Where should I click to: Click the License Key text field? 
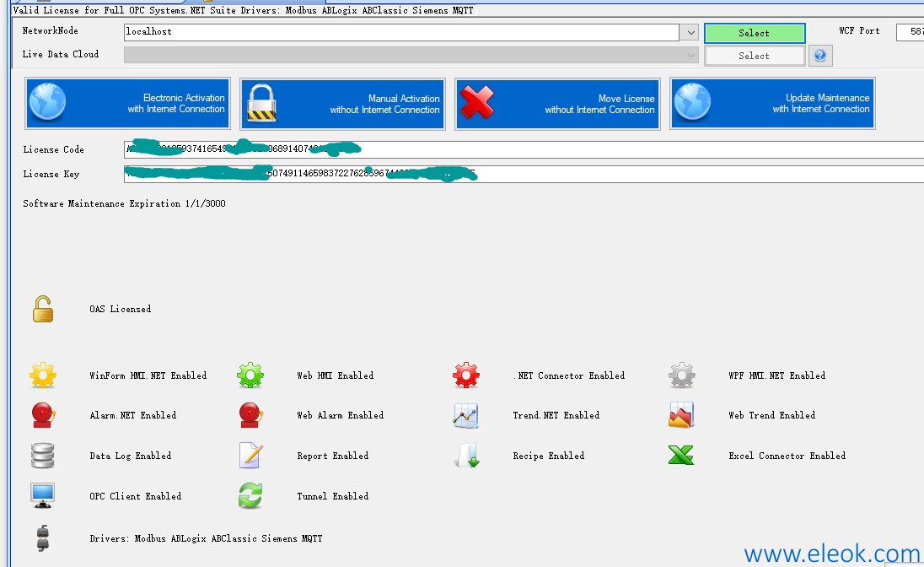524,174
